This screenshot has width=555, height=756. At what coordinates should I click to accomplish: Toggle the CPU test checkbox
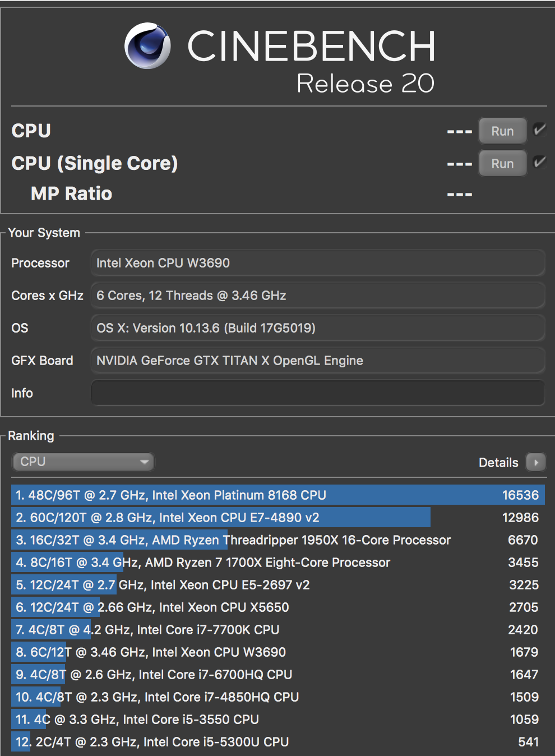(539, 130)
